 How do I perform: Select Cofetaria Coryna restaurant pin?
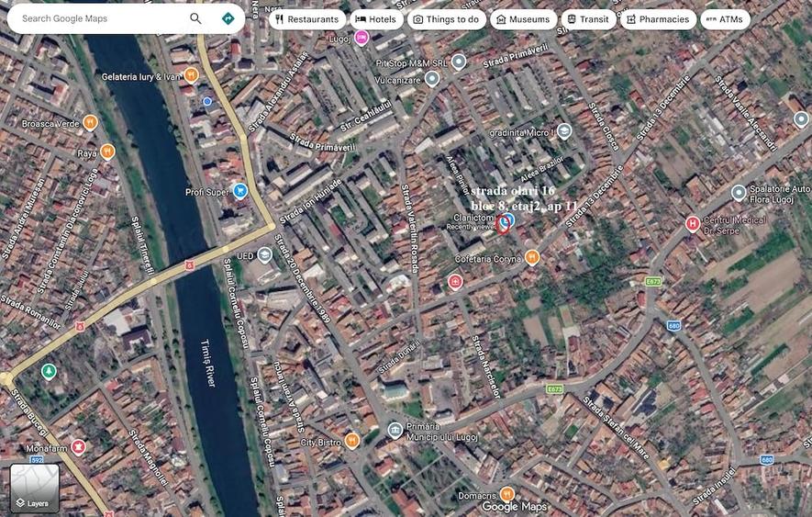coord(532,257)
